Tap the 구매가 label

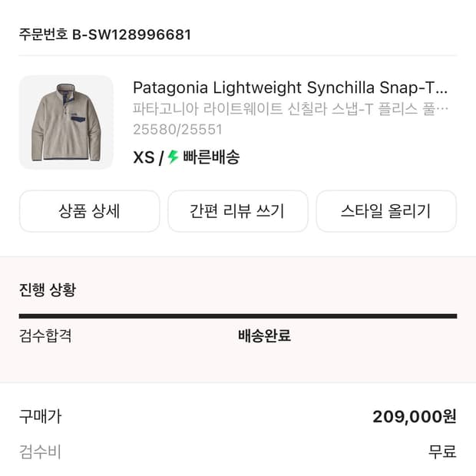point(40,416)
